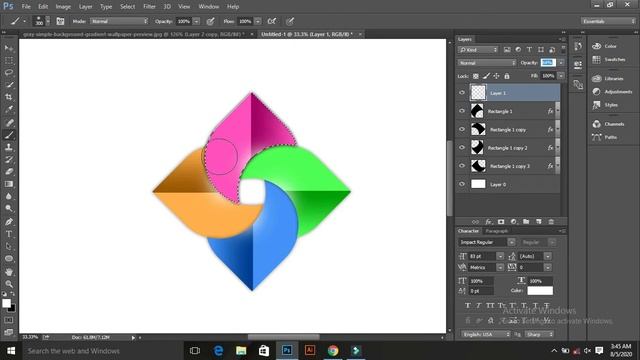Select the Gradient tool
Screen dimensions: 640x360
coord(9,184)
